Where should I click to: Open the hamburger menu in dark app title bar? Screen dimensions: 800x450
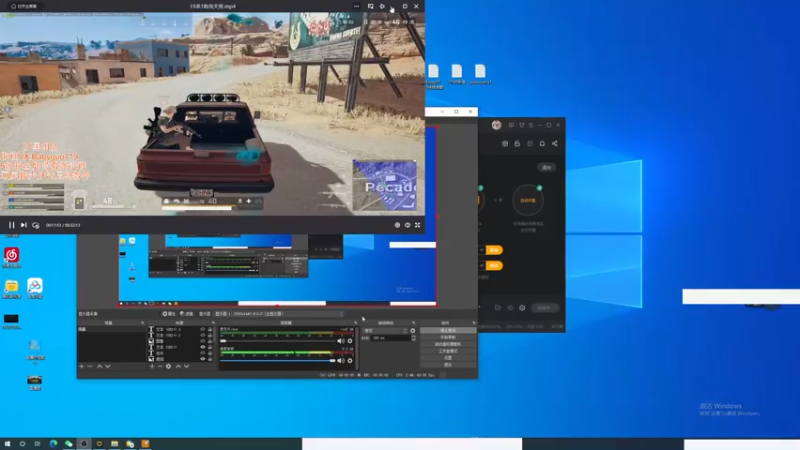531,125
